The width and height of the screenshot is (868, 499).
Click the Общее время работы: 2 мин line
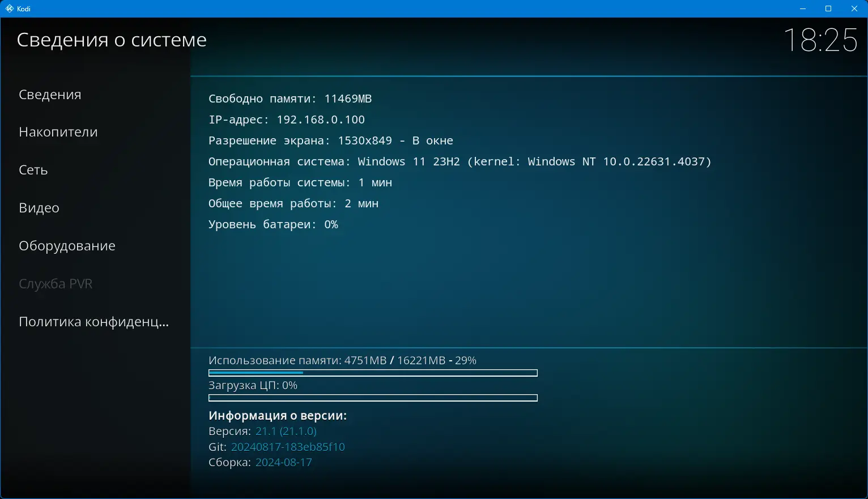[x=293, y=203]
